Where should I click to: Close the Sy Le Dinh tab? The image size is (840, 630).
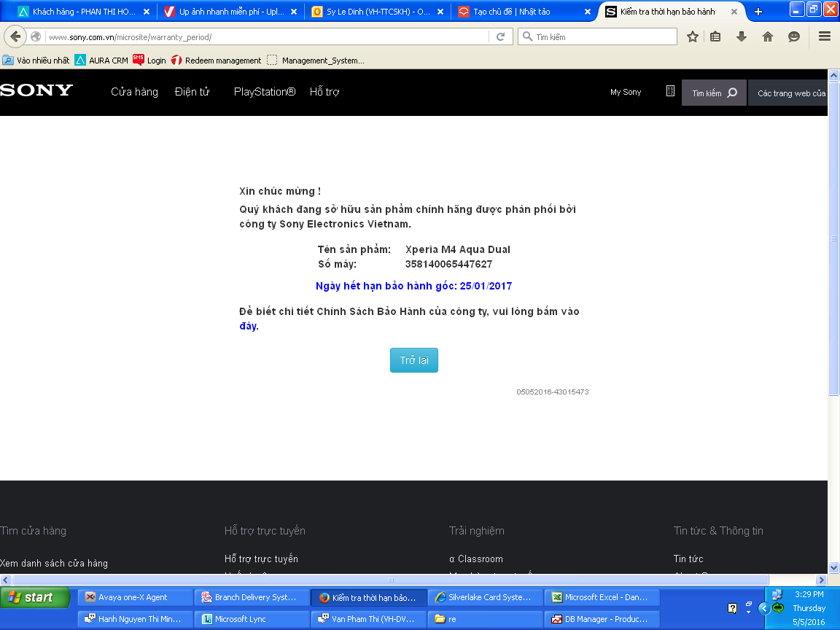(x=440, y=12)
